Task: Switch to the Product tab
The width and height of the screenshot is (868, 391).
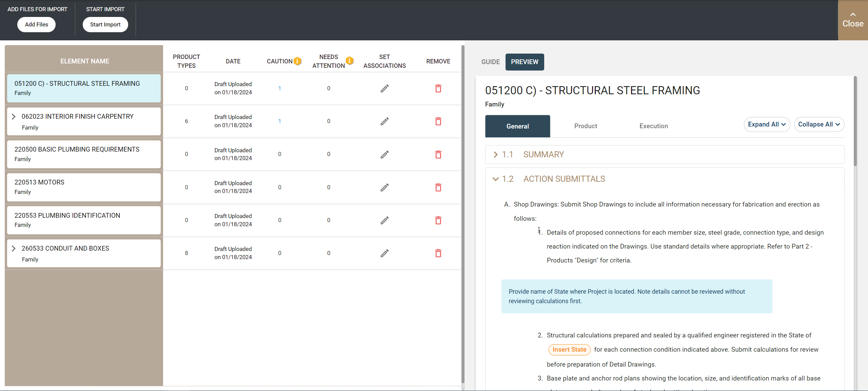Action: 586,126
